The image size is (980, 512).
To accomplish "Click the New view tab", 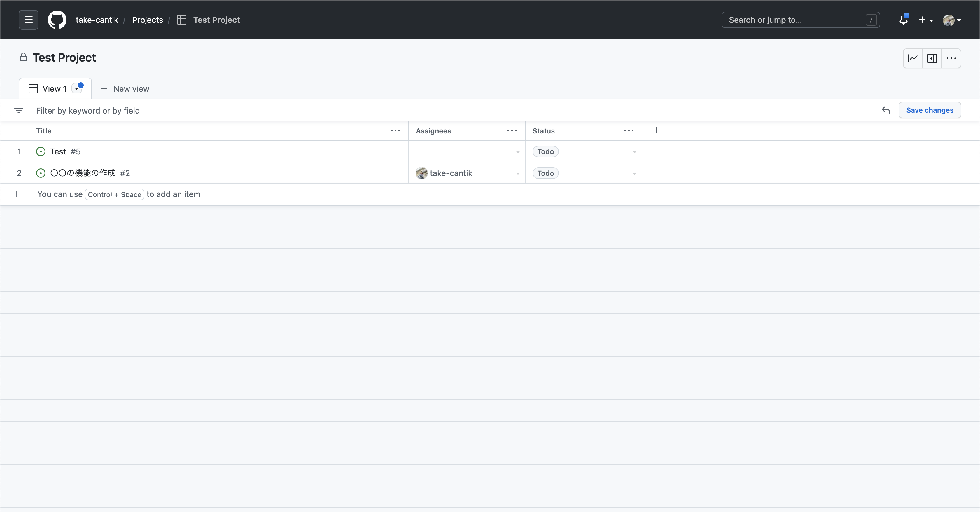I will [125, 89].
